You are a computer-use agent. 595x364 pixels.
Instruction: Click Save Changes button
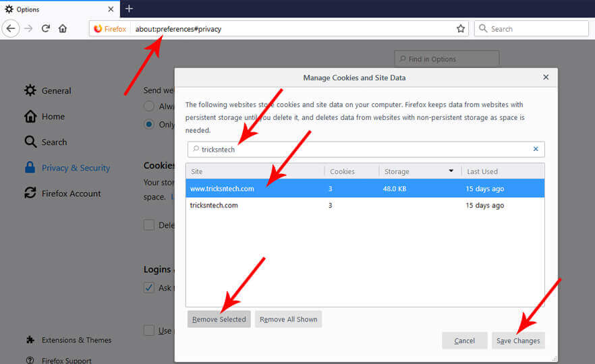[x=518, y=340]
